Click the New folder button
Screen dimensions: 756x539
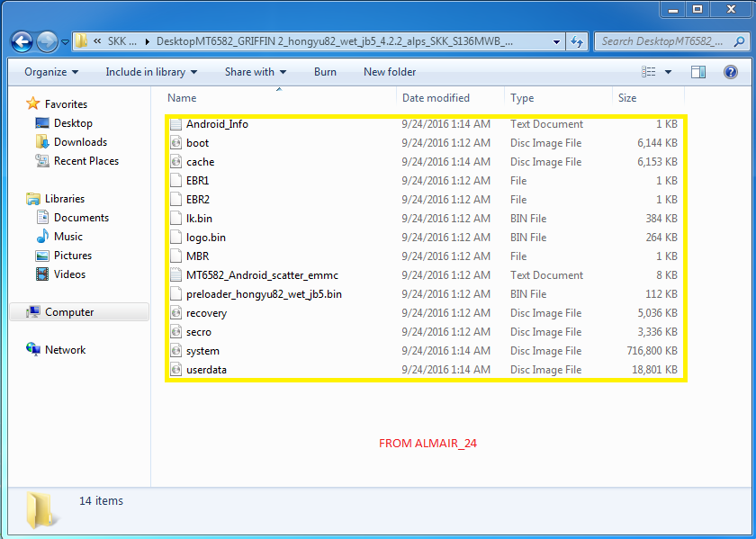click(390, 72)
